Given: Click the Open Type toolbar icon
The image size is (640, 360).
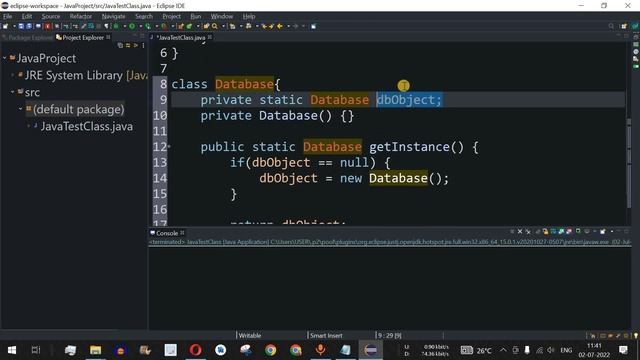Looking at the screenshot, I should [206, 26].
